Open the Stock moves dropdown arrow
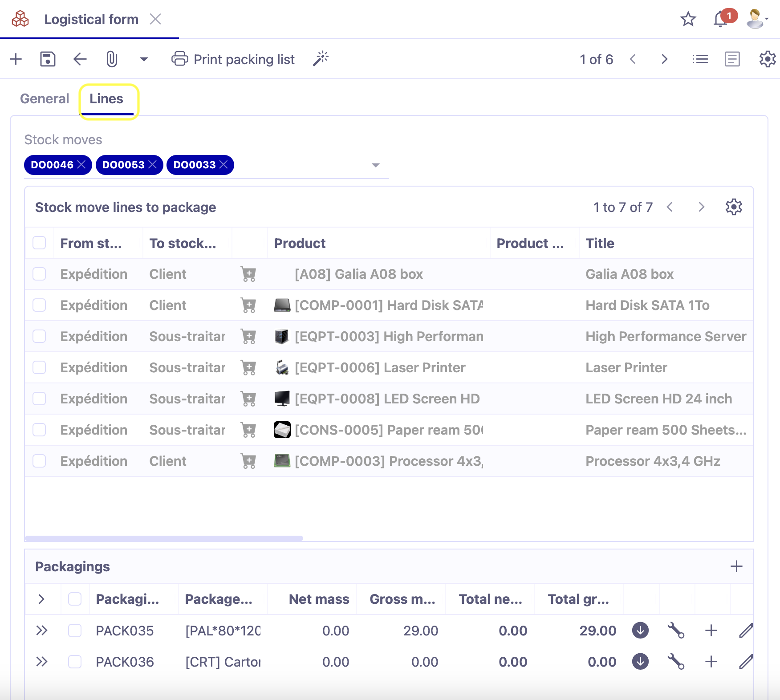The image size is (780, 700). pyautogui.click(x=375, y=165)
